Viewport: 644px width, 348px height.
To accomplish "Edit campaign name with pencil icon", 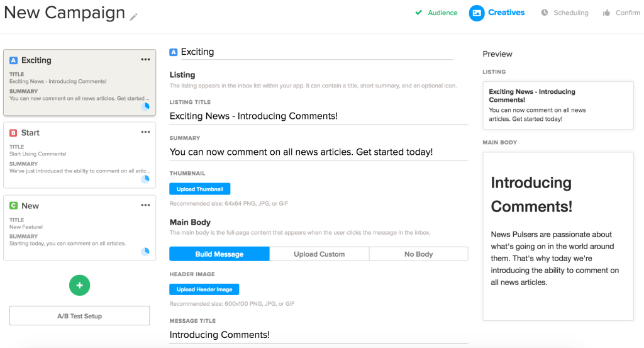I will click(133, 17).
